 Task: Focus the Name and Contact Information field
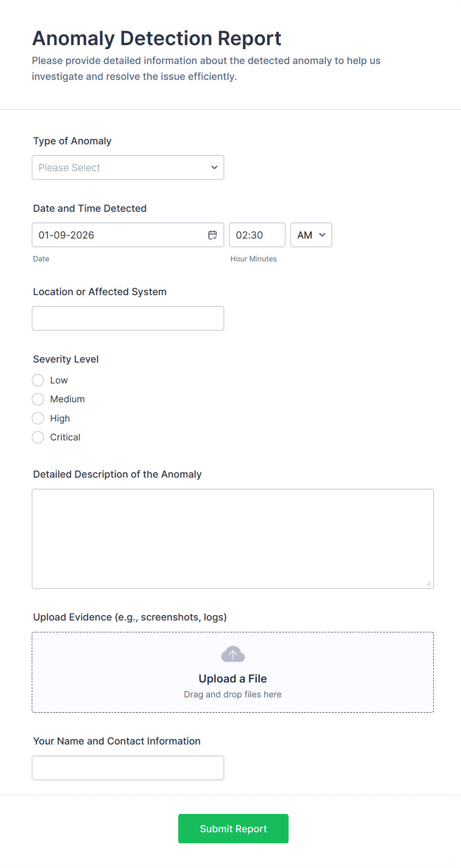point(128,768)
